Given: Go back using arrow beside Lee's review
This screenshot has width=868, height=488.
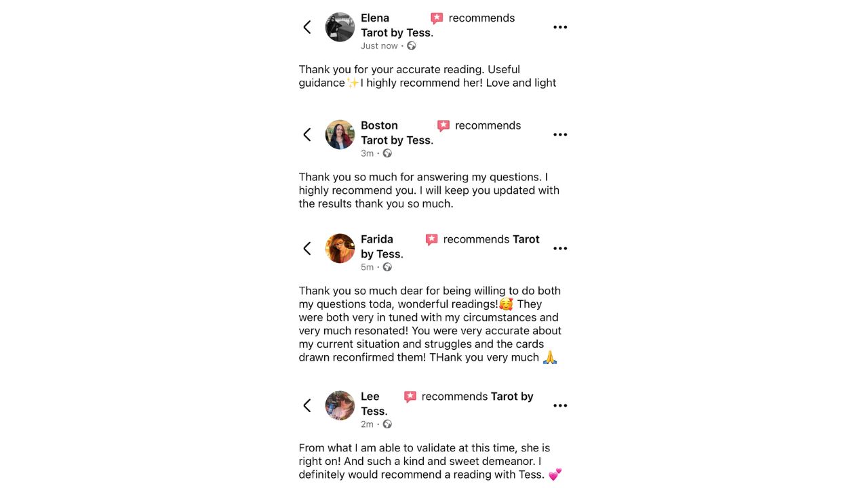Looking at the screenshot, I should (x=307, y=405).
